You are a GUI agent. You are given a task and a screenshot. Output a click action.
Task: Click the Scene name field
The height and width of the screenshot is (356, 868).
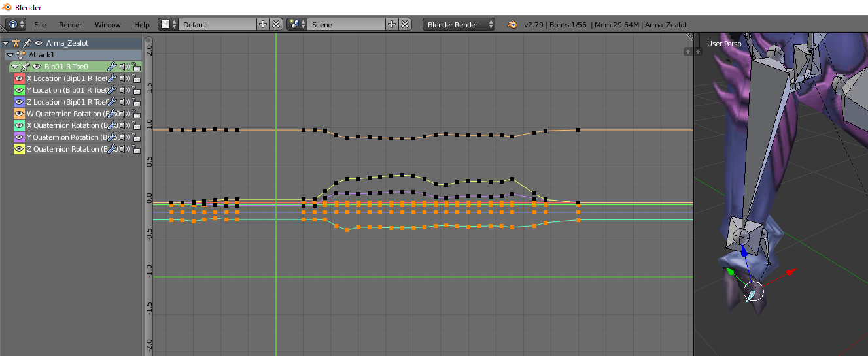pyautogui.click(x=346, y=24)
